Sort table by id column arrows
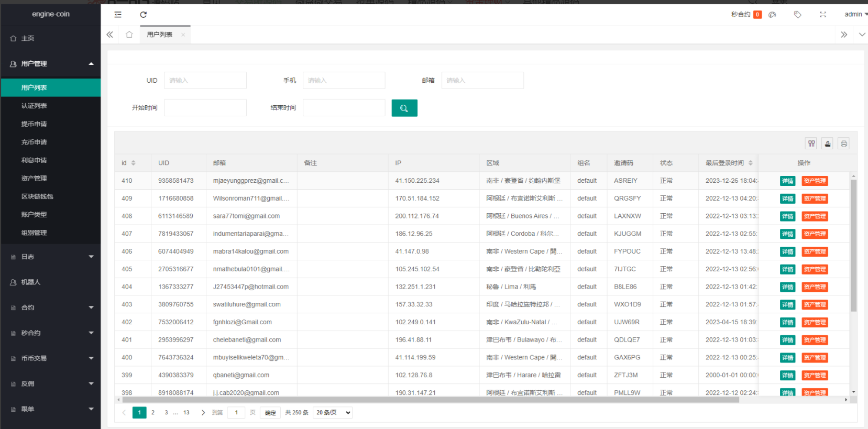Image resolution: width=868 pixels, height=429 pixels. point(133,163)
